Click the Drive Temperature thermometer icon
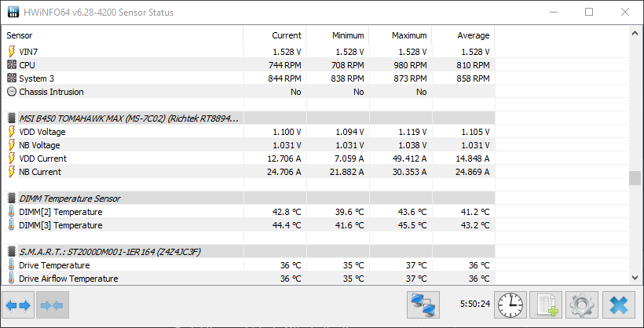Screen dimensions: 644x328 pos(12,265)
